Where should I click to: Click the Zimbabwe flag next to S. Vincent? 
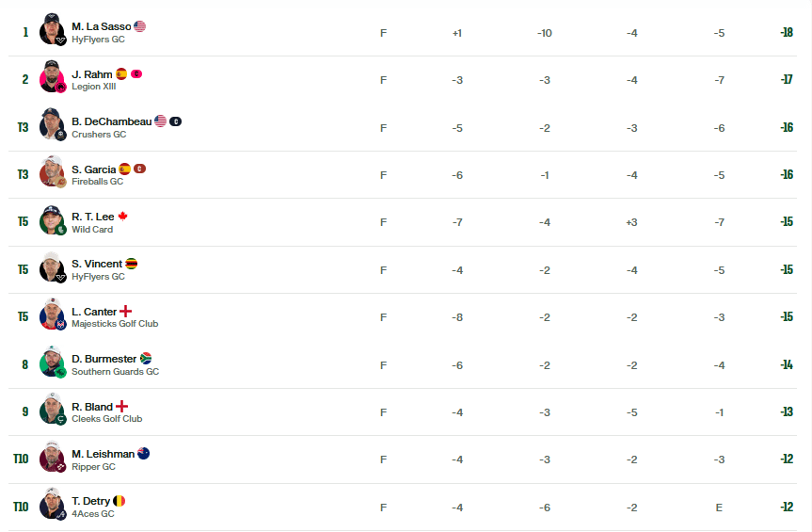pos(132,264)
